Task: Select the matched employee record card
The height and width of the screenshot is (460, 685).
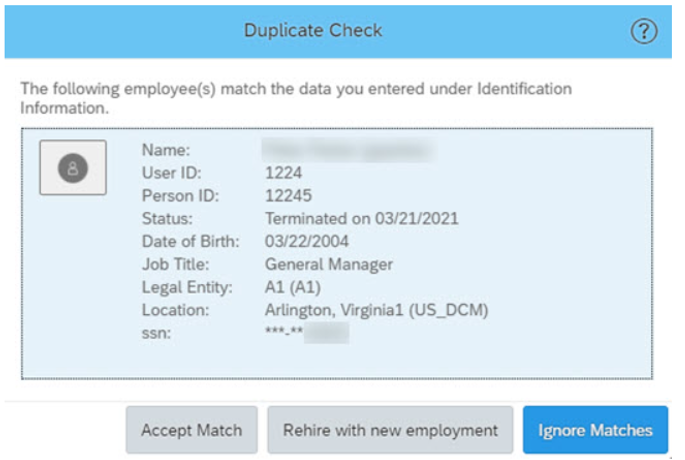Action: point(337,253)
